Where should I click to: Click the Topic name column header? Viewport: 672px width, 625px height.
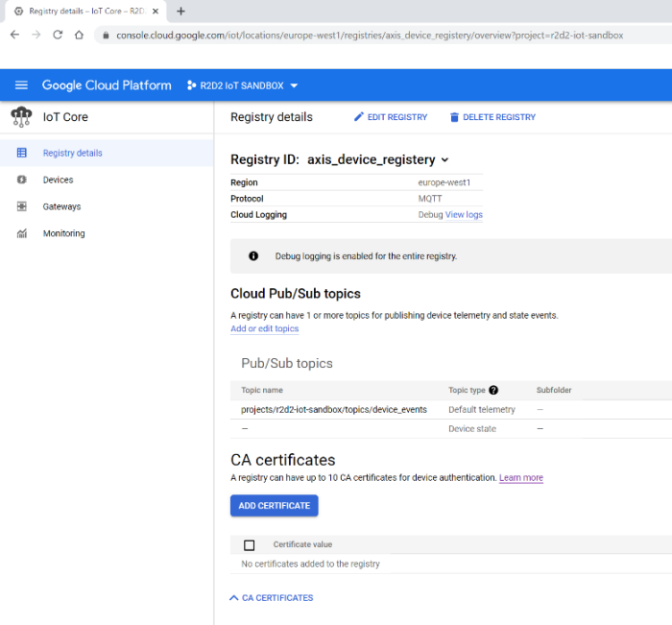coord(262,390)
